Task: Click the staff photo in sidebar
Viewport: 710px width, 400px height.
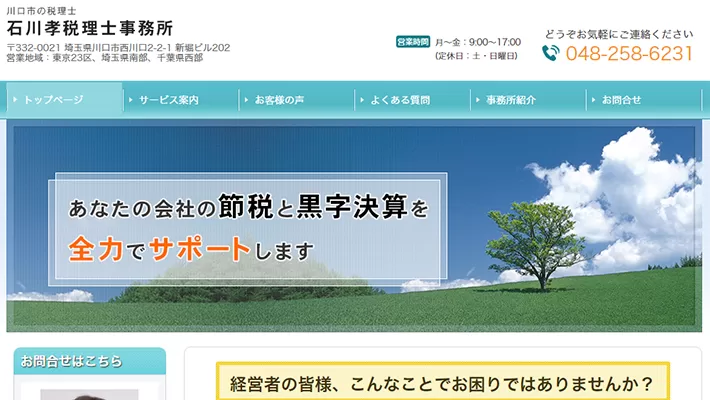Action: tap(89, 393)
